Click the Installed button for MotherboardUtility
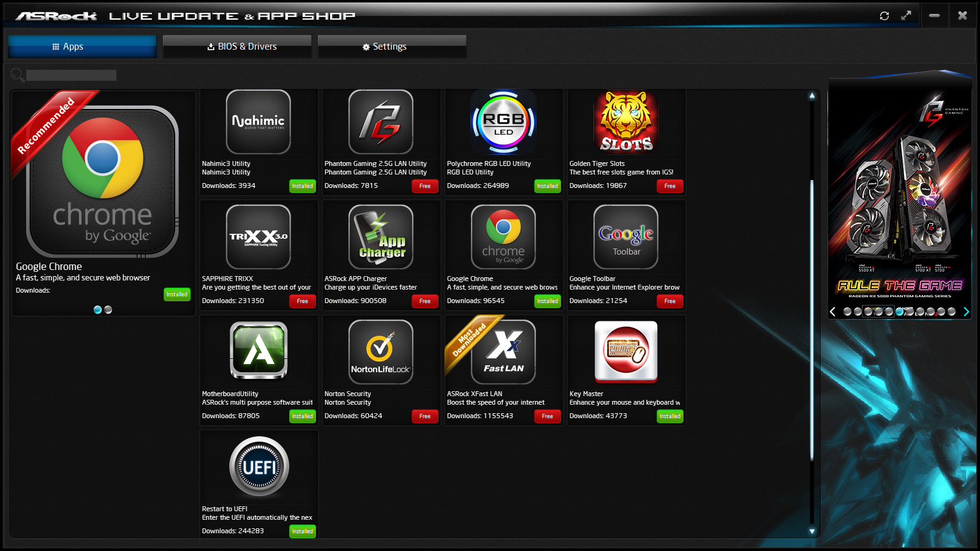Screen dimensions: 980x551 point(303,416)
